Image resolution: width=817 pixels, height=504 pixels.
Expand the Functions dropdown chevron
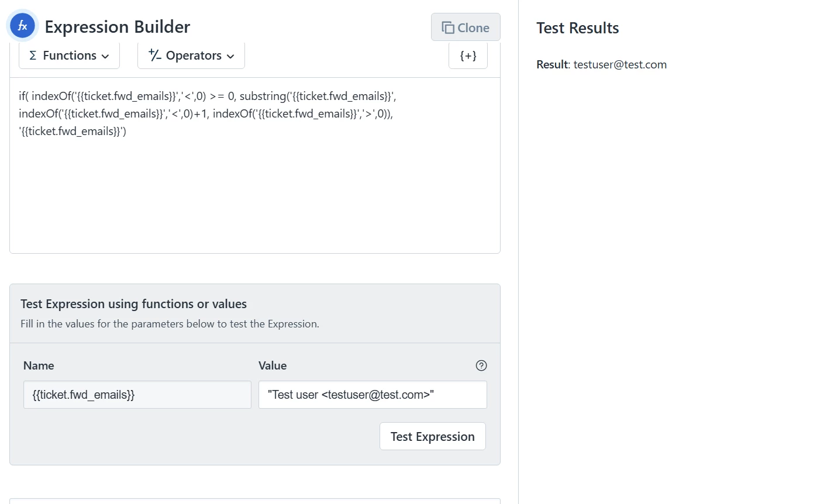(x=105, y=56)
